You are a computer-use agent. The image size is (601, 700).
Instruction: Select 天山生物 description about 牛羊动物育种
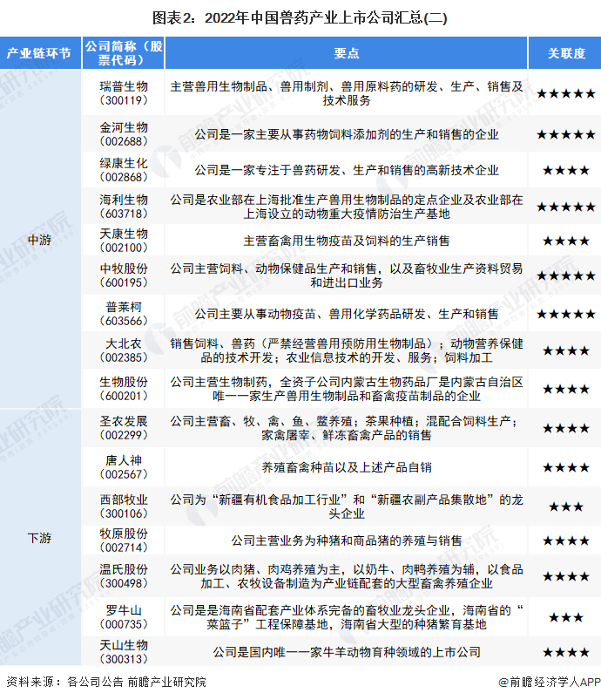coord(347,652)
